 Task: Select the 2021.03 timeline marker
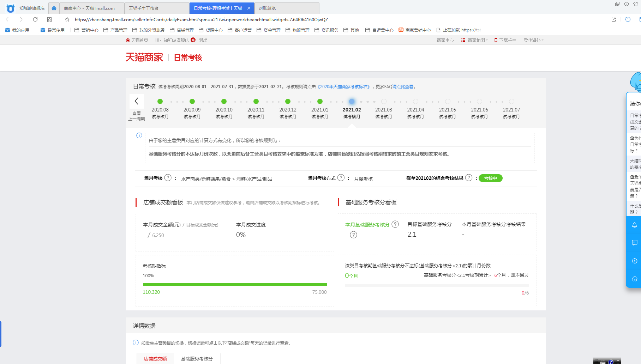click(x=384, y=102)
